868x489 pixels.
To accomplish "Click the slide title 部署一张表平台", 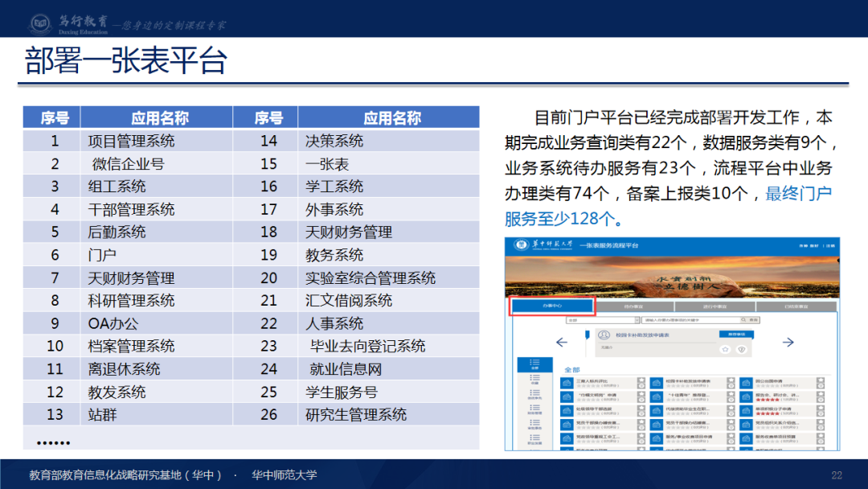I will pos(125,60).
